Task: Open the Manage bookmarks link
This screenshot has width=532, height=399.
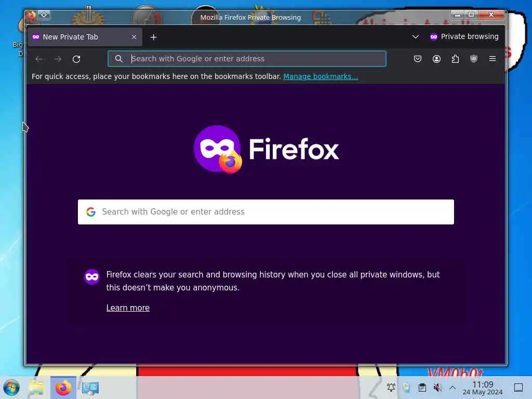Action: pyautogui.click(x=321, y=76)
